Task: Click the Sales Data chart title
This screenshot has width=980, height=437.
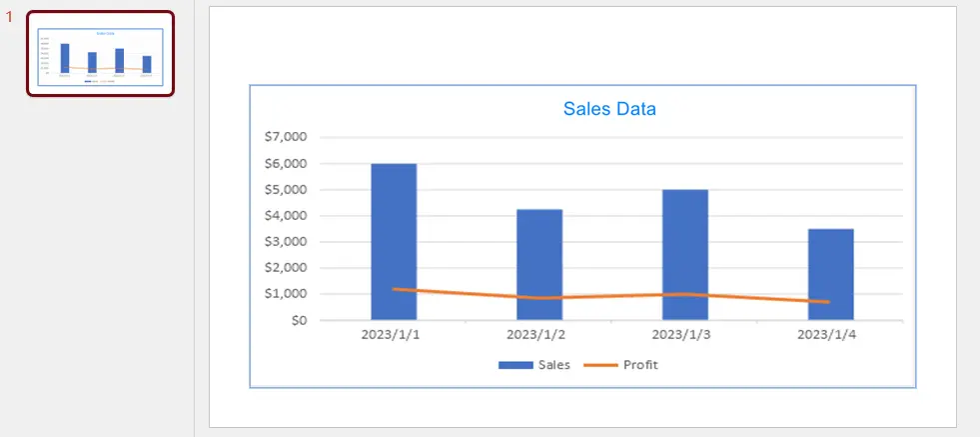Action: [609, 109]
